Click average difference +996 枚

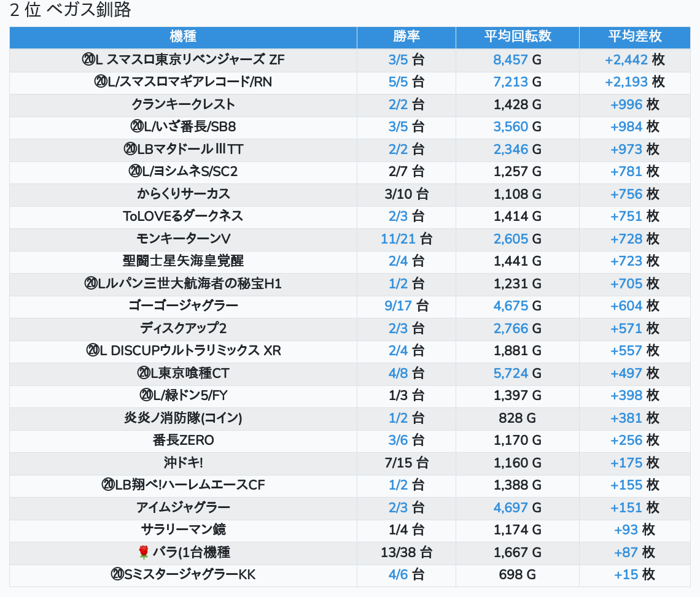click(635, 104)
